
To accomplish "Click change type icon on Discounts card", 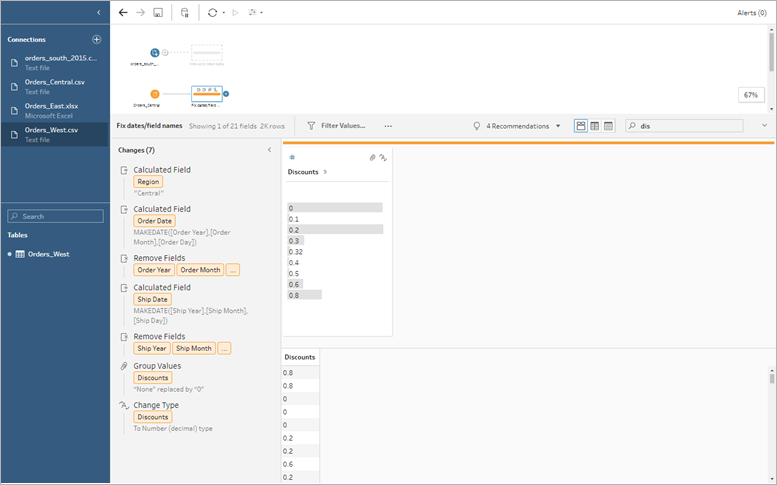I will 383,158.
